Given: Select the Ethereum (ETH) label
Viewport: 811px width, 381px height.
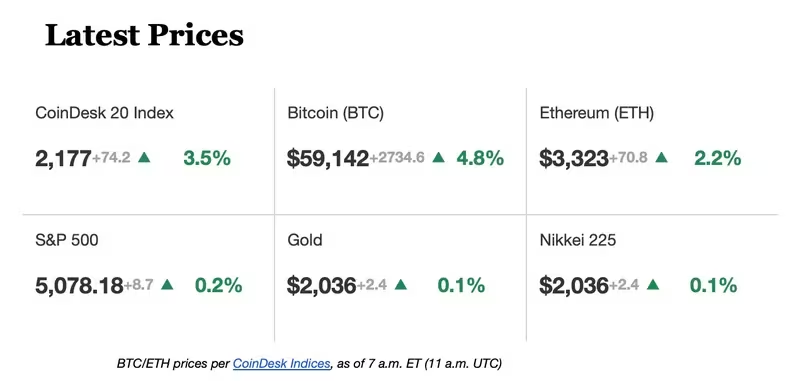Looking at the screenshot, I should click(x=597, y=113).
